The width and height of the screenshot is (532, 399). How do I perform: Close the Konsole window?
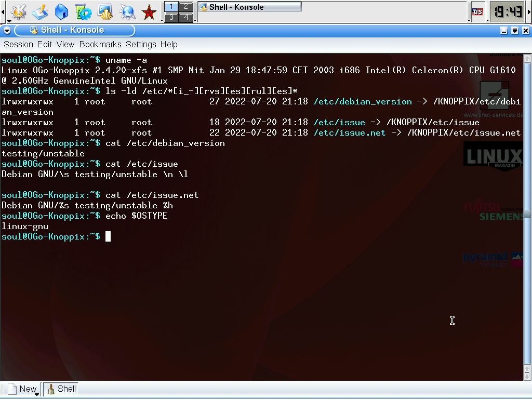526,31
